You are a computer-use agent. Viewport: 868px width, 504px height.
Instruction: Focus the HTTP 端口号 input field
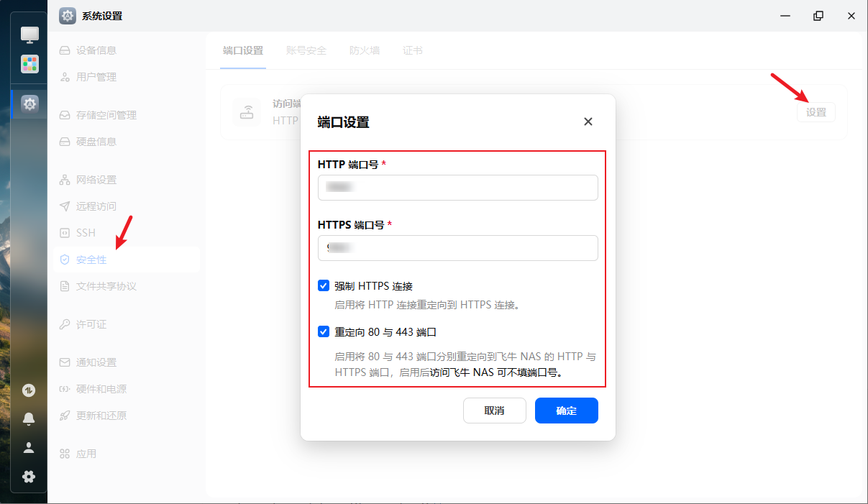click(x=457, y=188)
